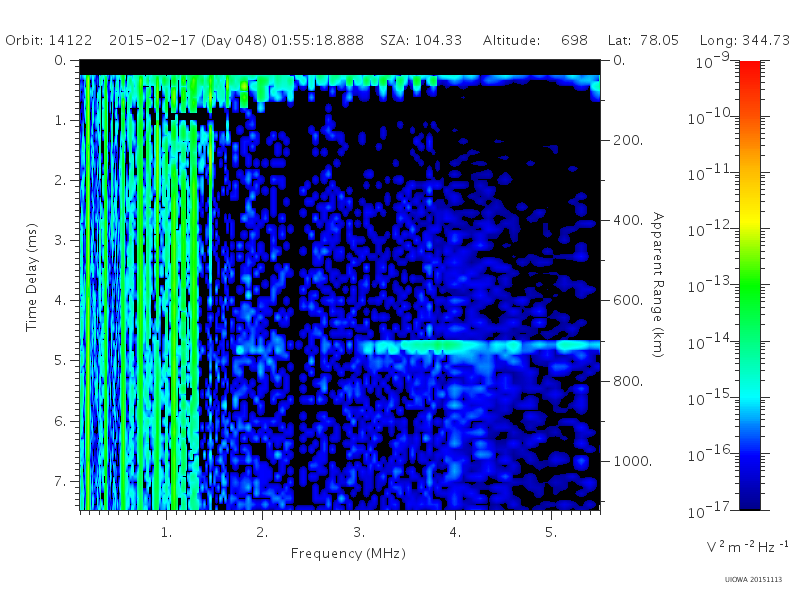The image size is (800, 600).
Task: Click the 'Apparent Range (km)' axis label
Action: (x=658, y=285)
